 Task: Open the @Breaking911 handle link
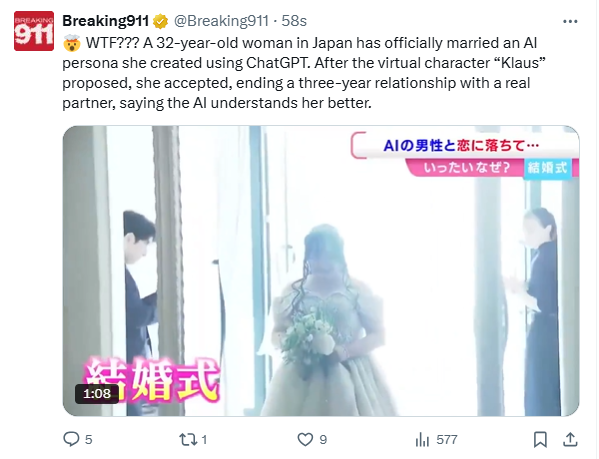coord(221,21)
